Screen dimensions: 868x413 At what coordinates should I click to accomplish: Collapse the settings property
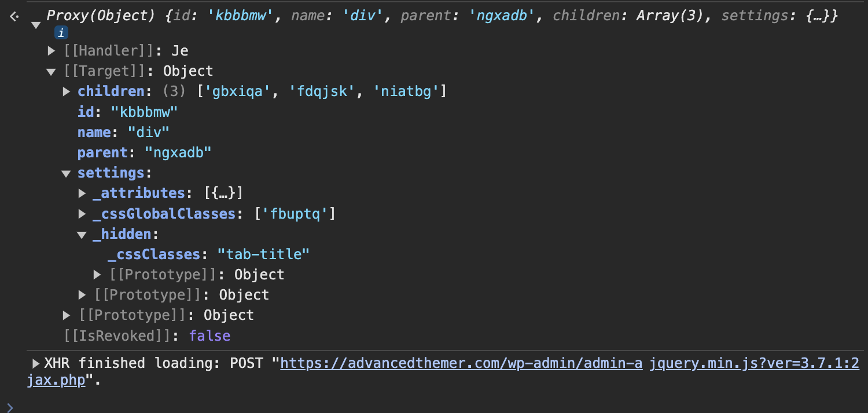pos(67,174)
